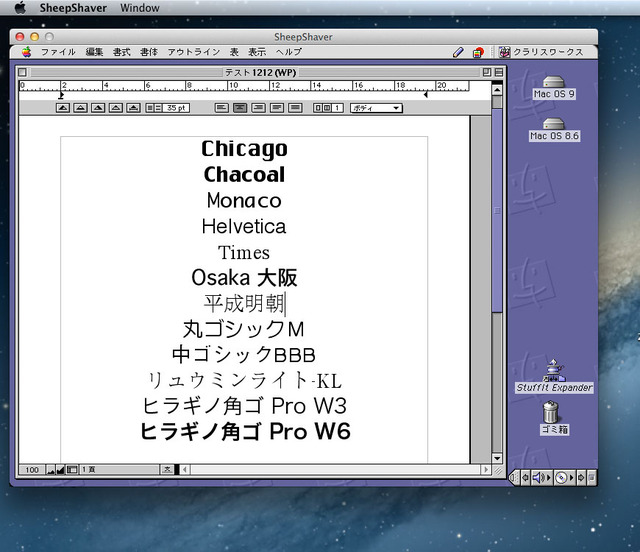This screenshot has width=640, height=552.
Task: Click the control strip right end tab
Action: pos(591,477)
